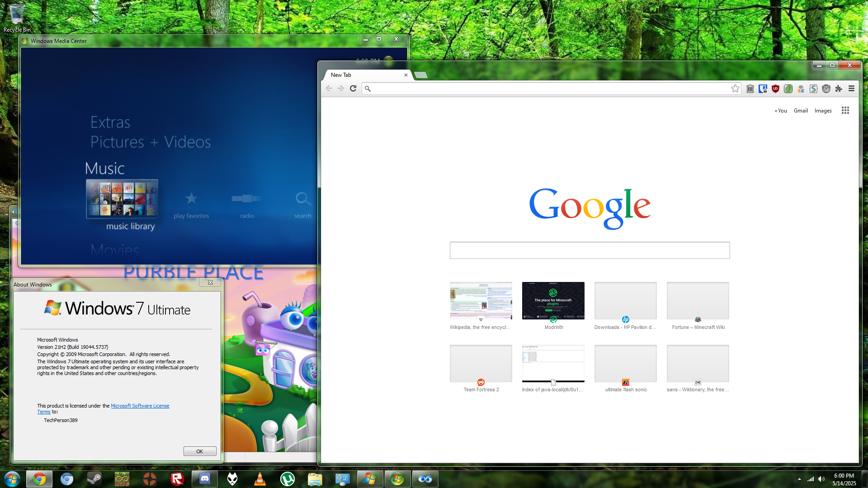Switch to Purble Place in the taskbar
This screenshot has height=488, width=868.
tap(425, 479)
